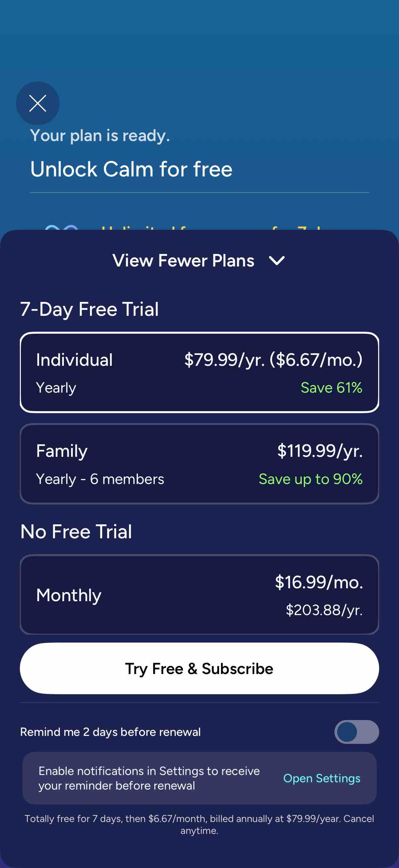
Task: Tap the Save up to 90% label
Action: click(310, 479)
